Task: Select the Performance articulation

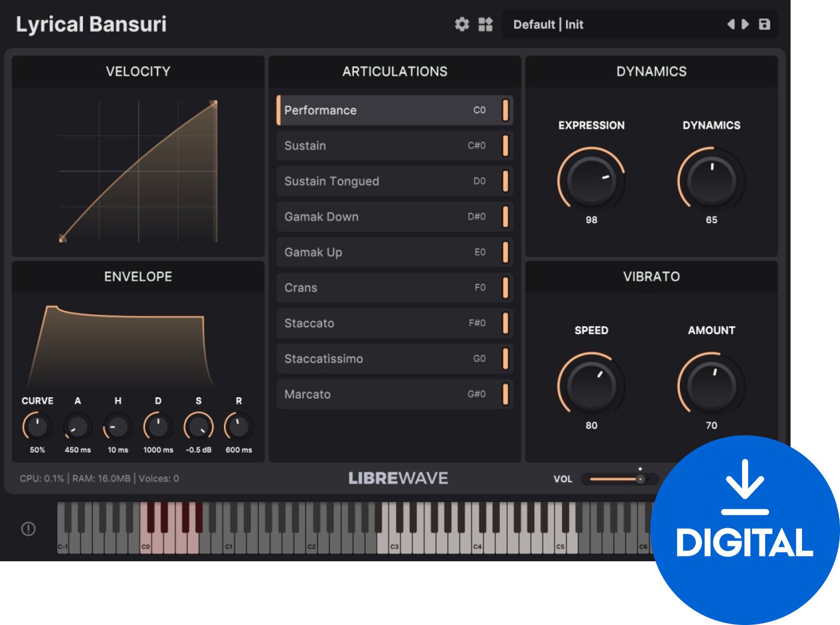Action: click(394, 110)
